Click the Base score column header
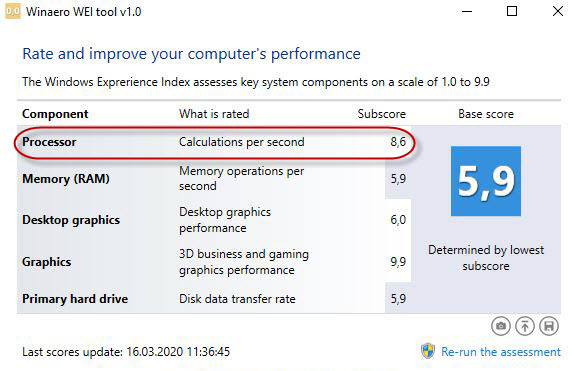 pyautogui.click(x=486, y=114)
